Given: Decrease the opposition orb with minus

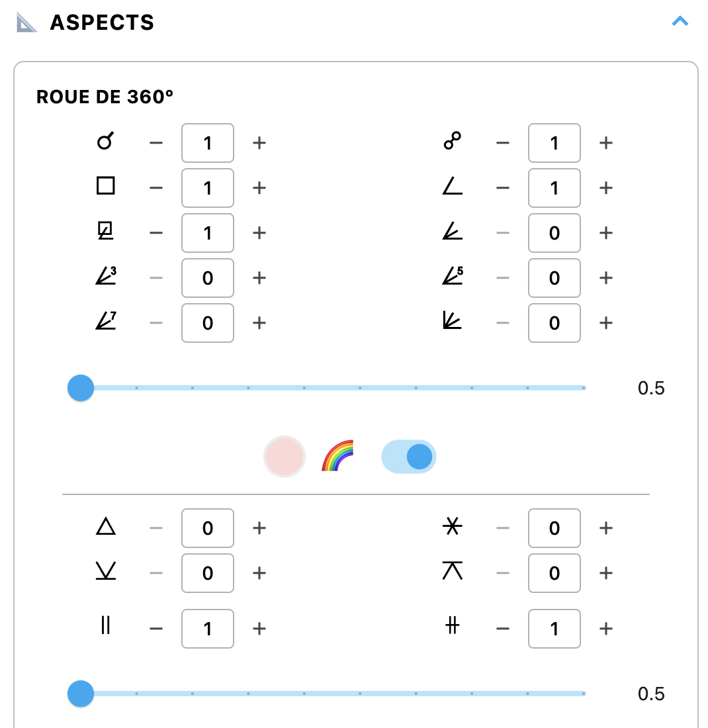Looking at the screenshot, I should point(503,143).
